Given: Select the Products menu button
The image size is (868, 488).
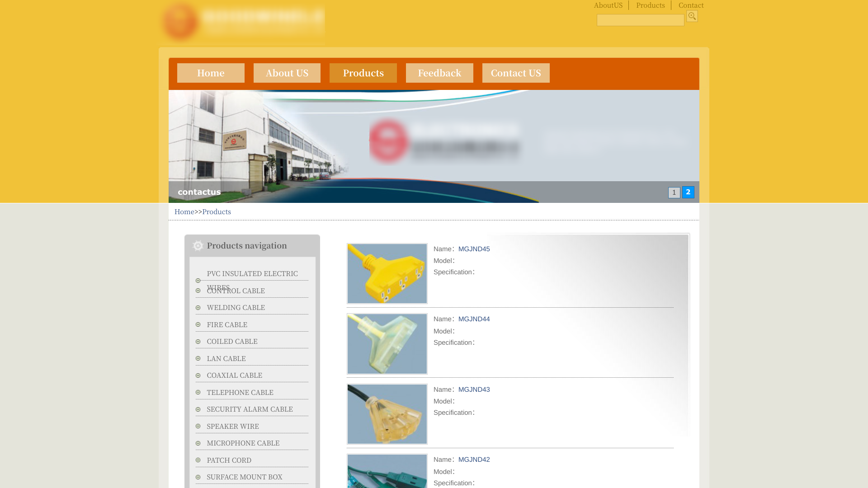Looking at the screenshot, I should click(x=363, y=73).
